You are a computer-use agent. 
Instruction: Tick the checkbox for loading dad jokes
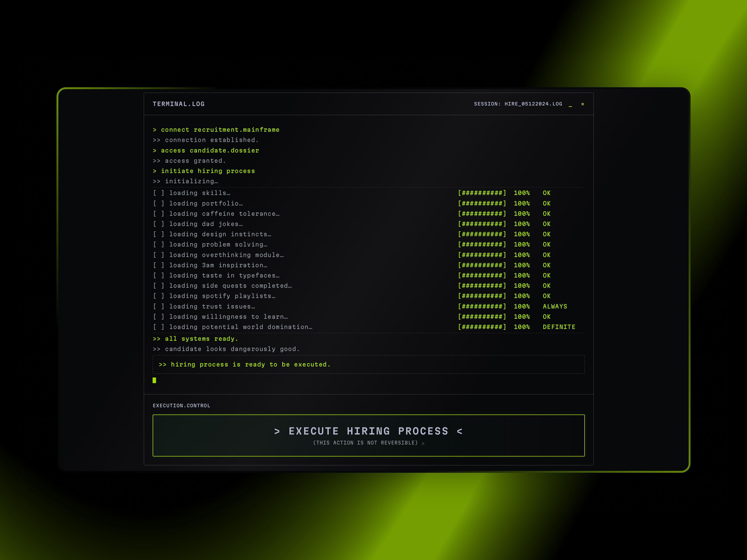click(x=159, y=224)
